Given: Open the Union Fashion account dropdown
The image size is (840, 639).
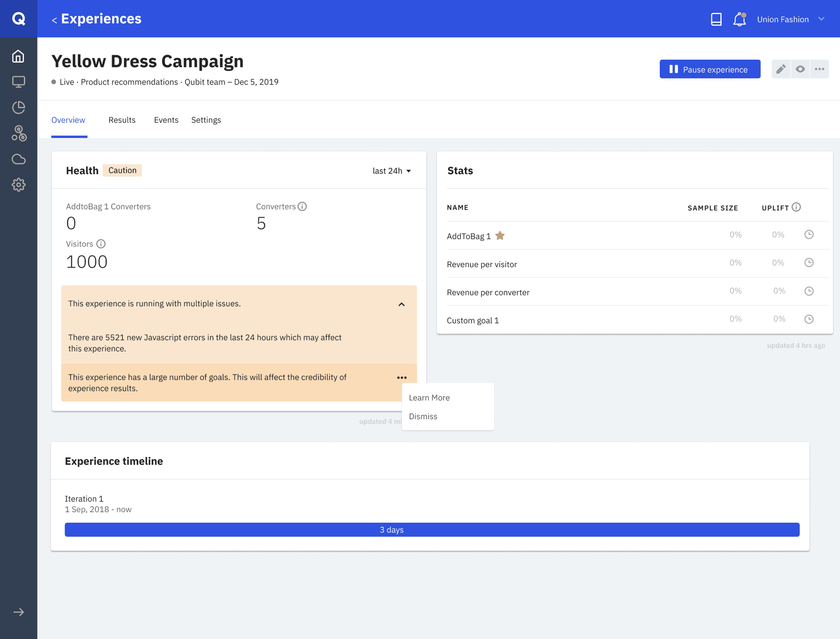Looking at the screenshot, I should [790, 20].
